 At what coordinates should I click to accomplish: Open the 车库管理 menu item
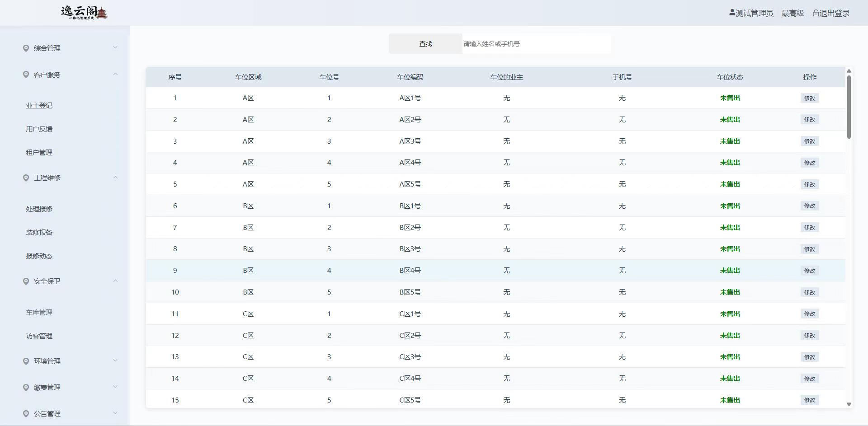pos(39,313)
